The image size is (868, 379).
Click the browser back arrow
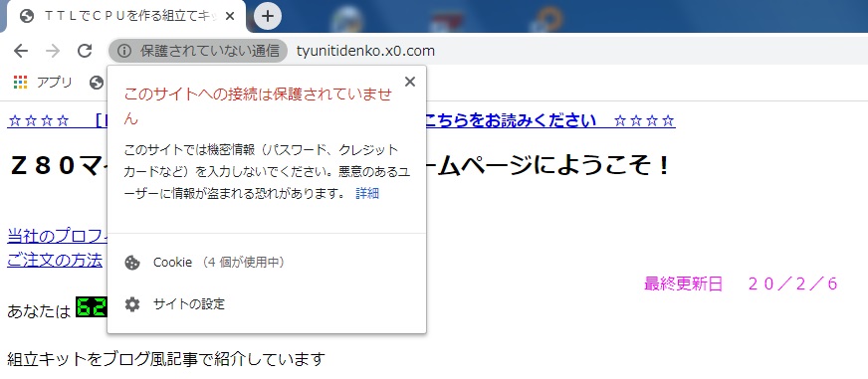click(21, 51)
